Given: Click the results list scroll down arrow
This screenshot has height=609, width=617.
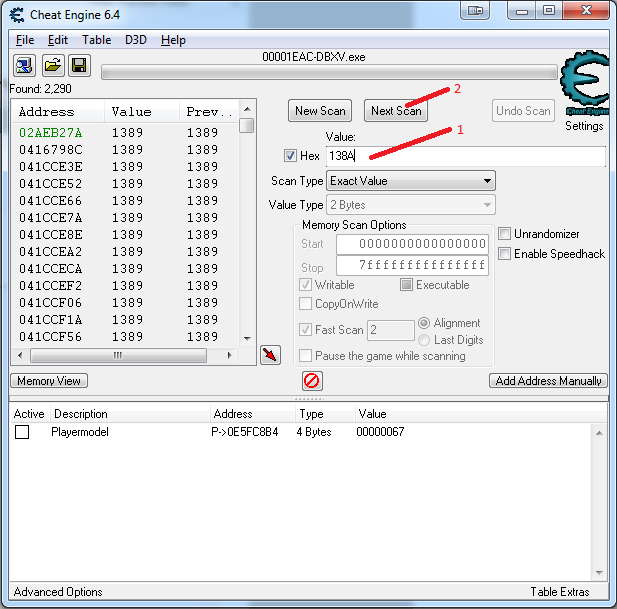Looking at the screenshot, I should [x=247, y=338].
